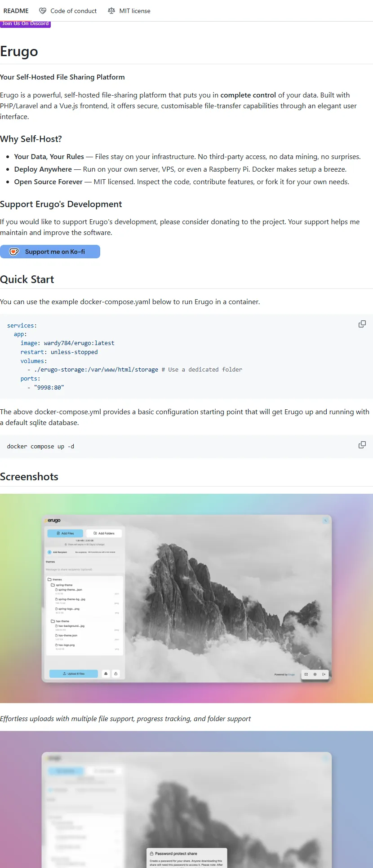Click the 'Effortless uploads with multiple file support' caption
Screen dimensions: 373x868
click(125, 719)
